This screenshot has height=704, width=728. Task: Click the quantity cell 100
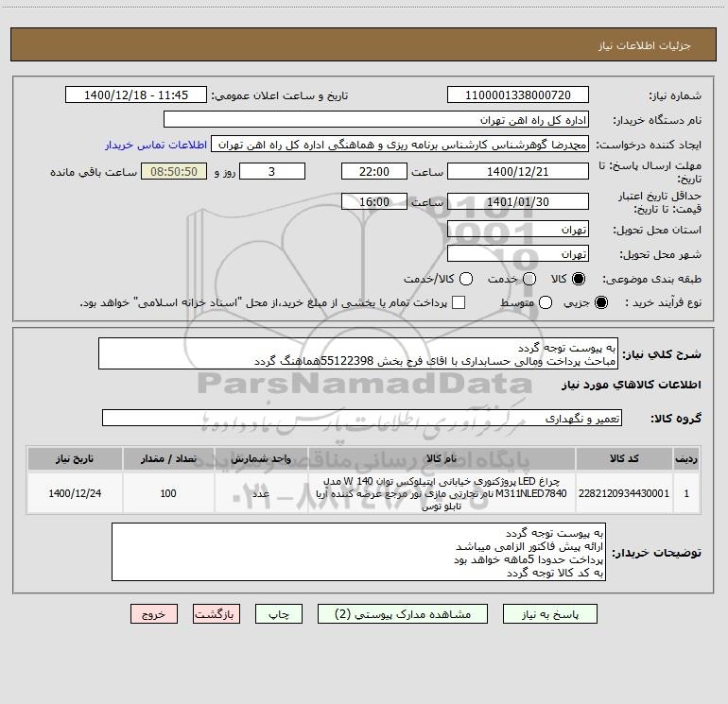(168, 493)
